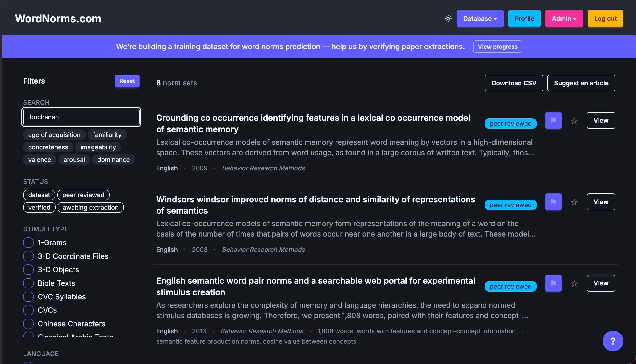
Task: Click the peer reviewed badge on English semantic article
Action: click(x=510, y=287)
